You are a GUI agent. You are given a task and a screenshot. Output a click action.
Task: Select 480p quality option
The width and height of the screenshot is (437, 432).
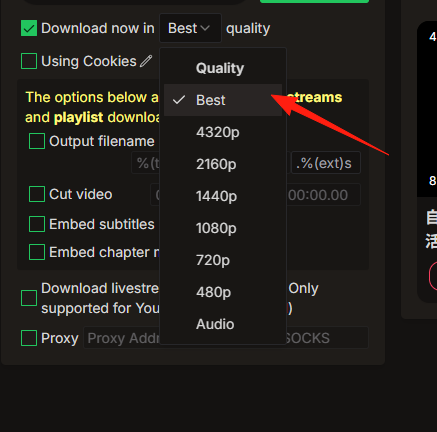(x=223, y=292)
